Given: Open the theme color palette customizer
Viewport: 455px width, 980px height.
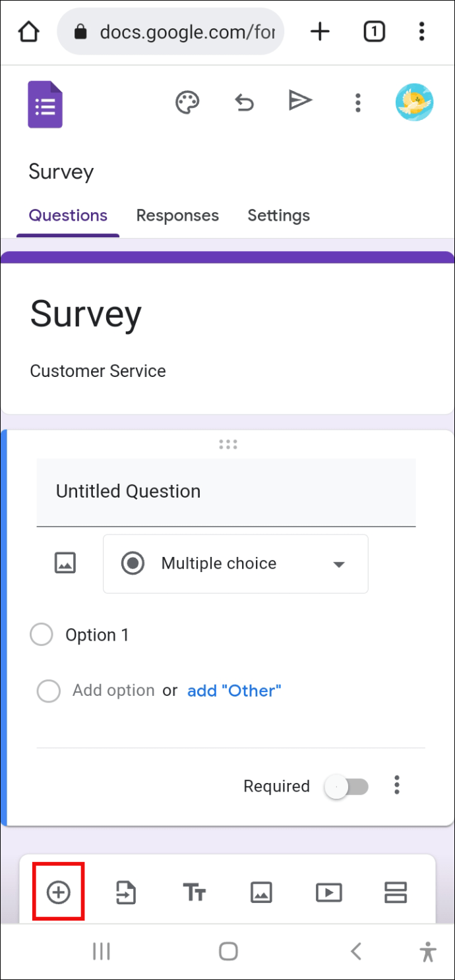Looking at the screenshot, I should pos(187,102).
